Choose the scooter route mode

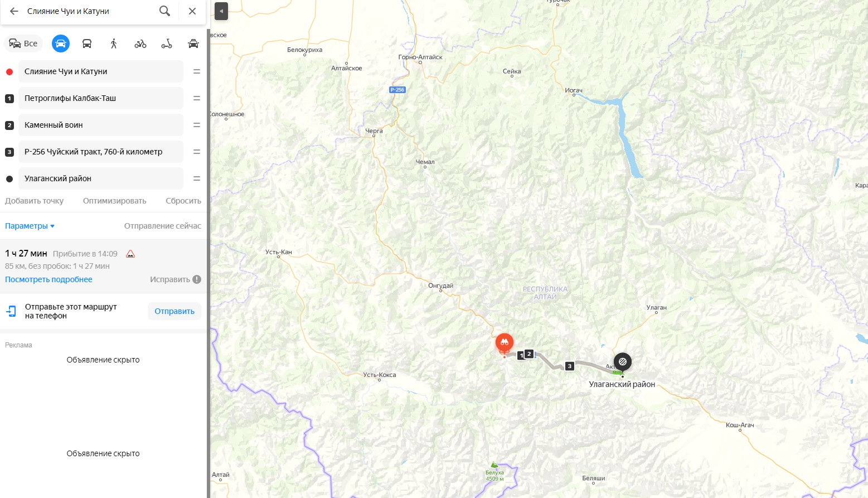tap(167, 43)
